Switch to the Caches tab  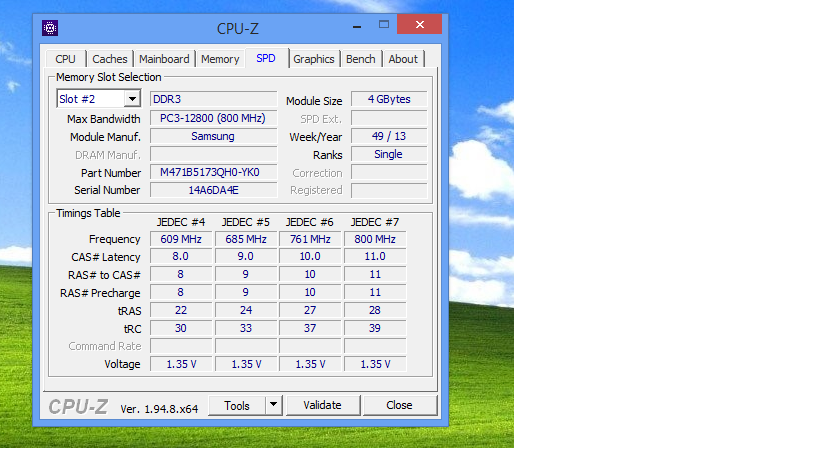pos(110,59)
